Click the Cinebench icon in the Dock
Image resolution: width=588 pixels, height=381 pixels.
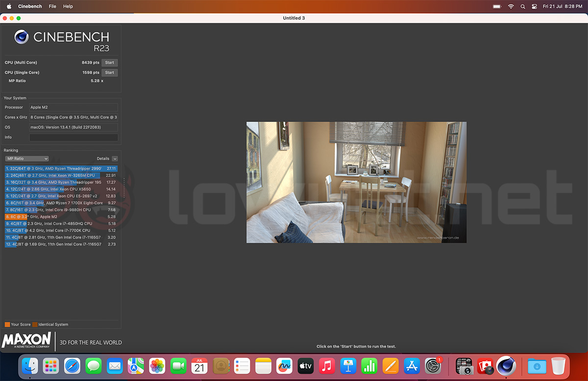(x=506, y=366)
